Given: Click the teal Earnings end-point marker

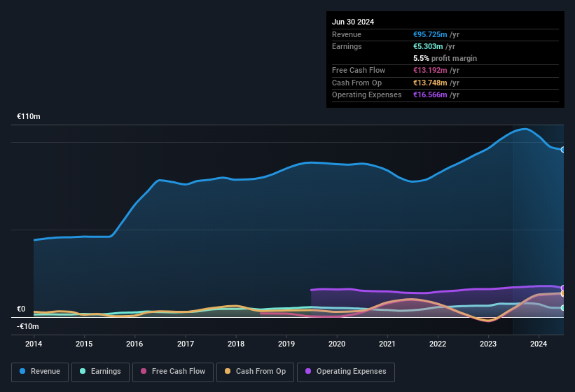Looking at the screenshot, I should tap(563, 308).
